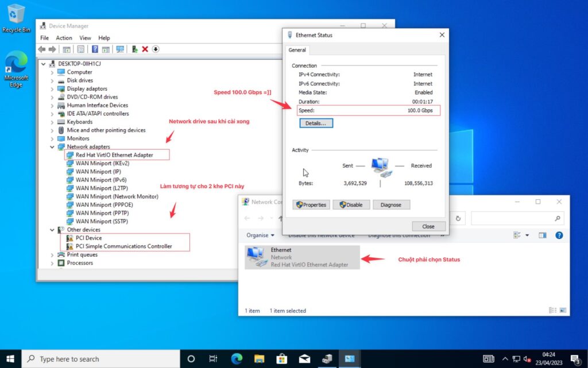Image resolution: width=588 pixels, height=368 pixels.
Task: Click the Help question-mark toolbar icon
Action: [95, 49]
